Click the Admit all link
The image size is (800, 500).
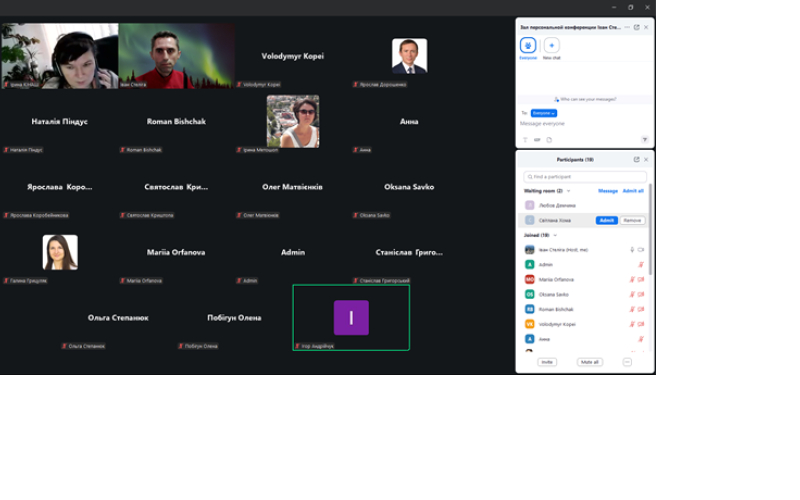point(633,190)
